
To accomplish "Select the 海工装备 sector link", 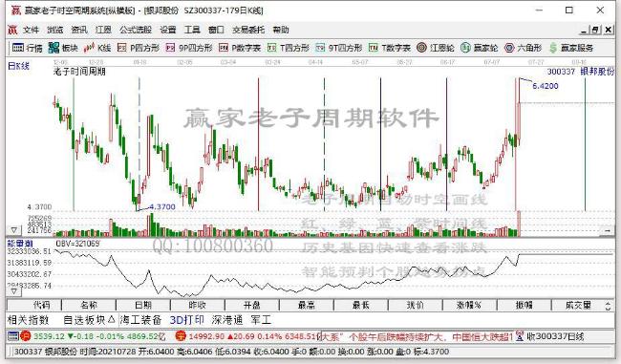I will point(141,320).
